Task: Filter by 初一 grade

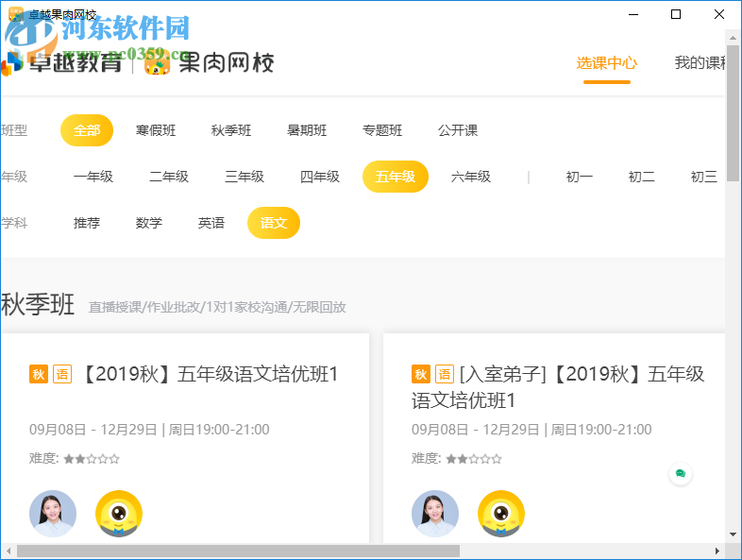Action: 580,177
